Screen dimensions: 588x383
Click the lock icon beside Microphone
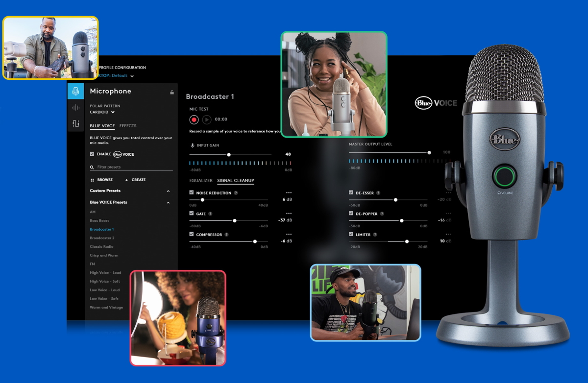coord(172,92)
